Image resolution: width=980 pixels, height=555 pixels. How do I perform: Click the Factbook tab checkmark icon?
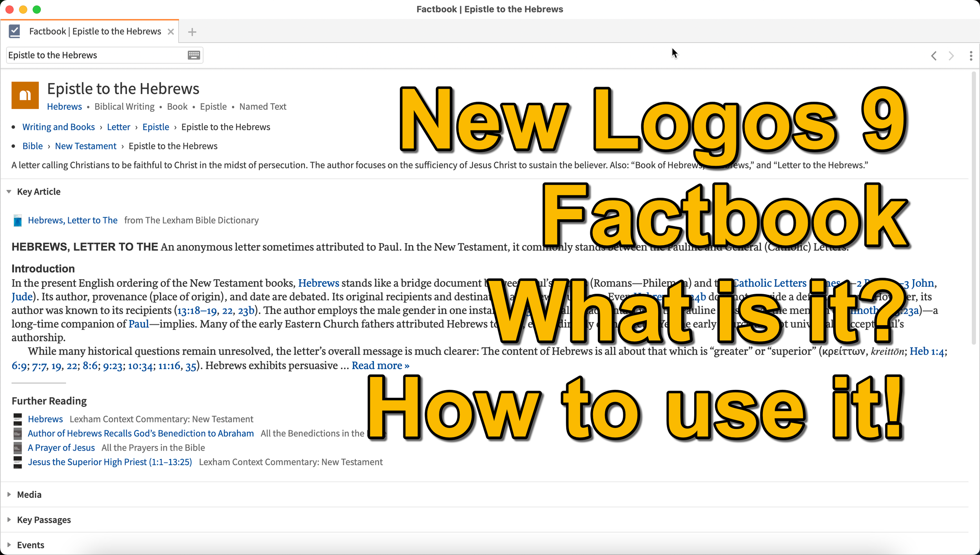pos(15,31)
